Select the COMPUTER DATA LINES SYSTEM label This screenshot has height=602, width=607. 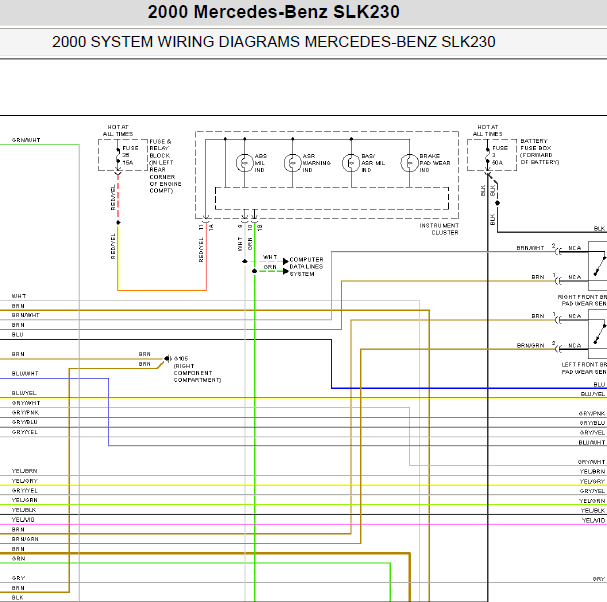pyautogui.click(x=306, y=267)
